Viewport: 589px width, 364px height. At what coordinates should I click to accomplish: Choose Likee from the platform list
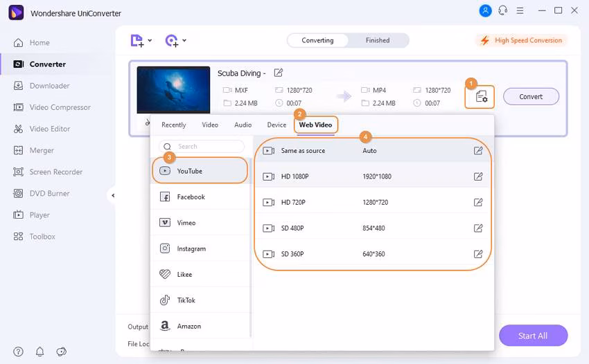pyautogui.click(x=200, y=274)
